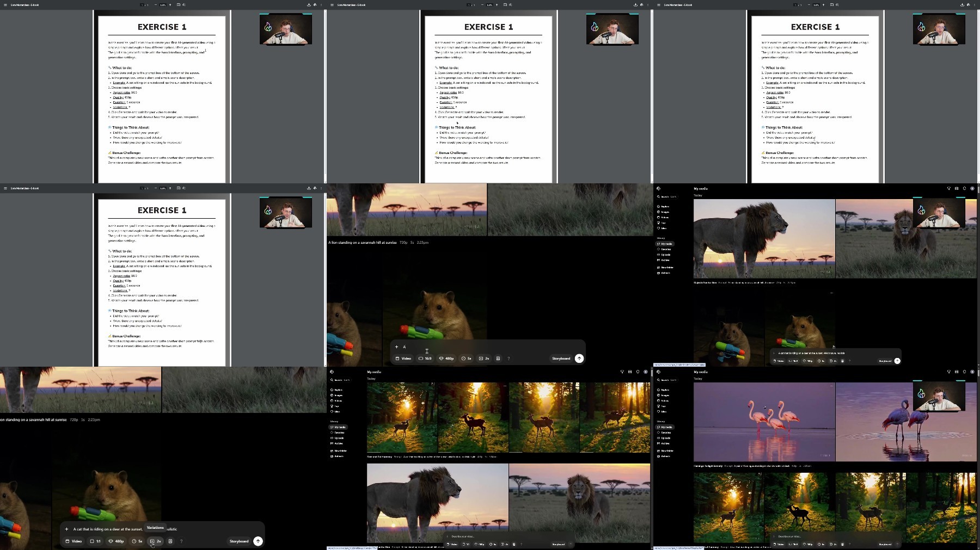
Task: Open the 1:1 aspect ratio dropdown
Action: [95, 541]
